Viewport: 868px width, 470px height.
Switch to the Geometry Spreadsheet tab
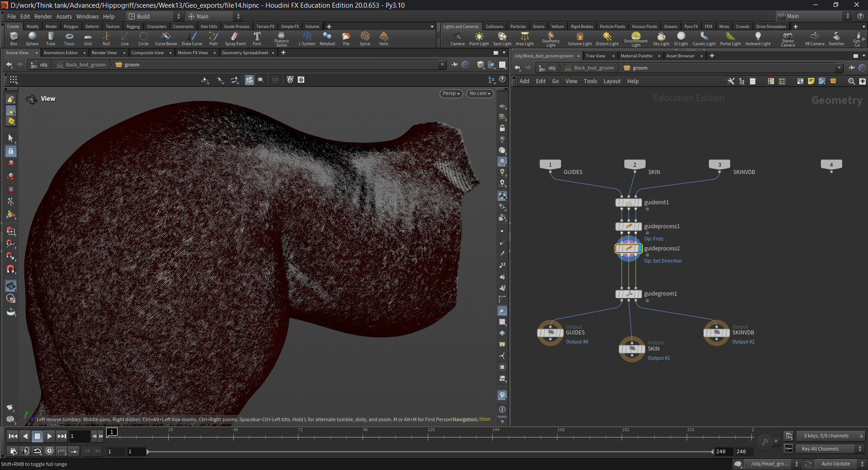click(245, 53)
